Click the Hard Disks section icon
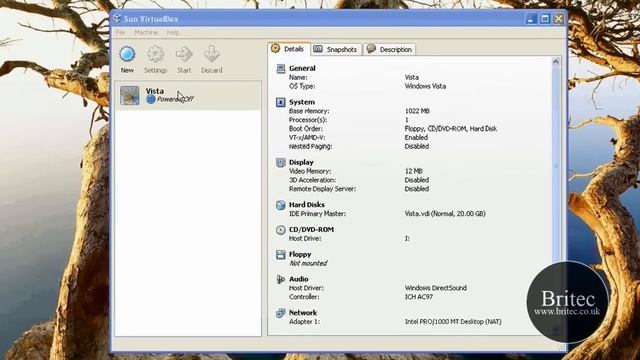640x360 pixels. (280, 205)
